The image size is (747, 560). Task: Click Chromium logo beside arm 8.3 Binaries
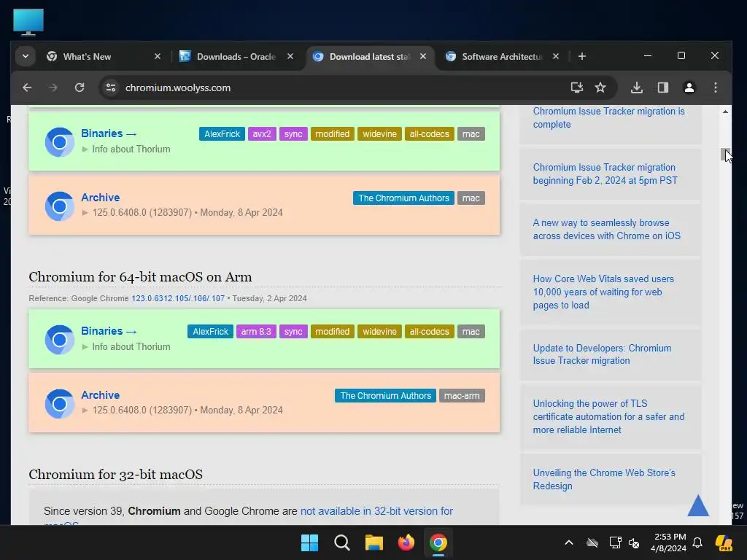[60, 340]
